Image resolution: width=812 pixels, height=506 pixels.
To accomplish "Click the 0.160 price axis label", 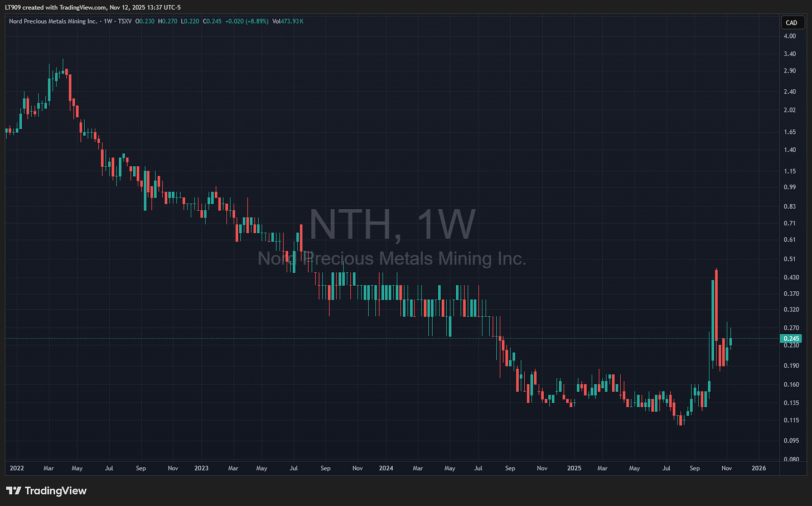I will tap(791, 384).
